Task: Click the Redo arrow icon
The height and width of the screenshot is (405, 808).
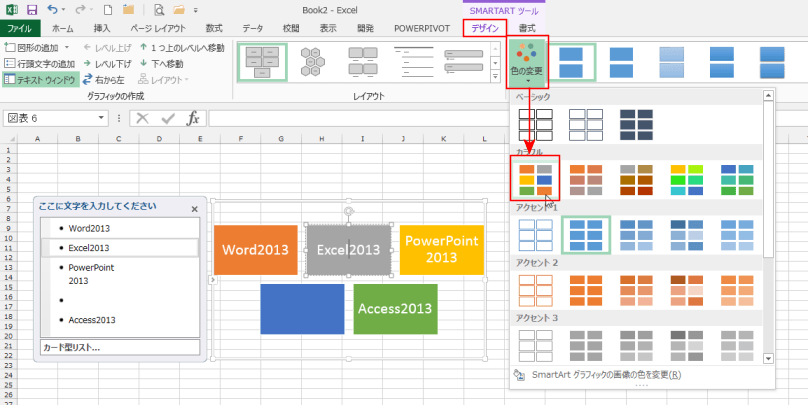Action: 81,9
